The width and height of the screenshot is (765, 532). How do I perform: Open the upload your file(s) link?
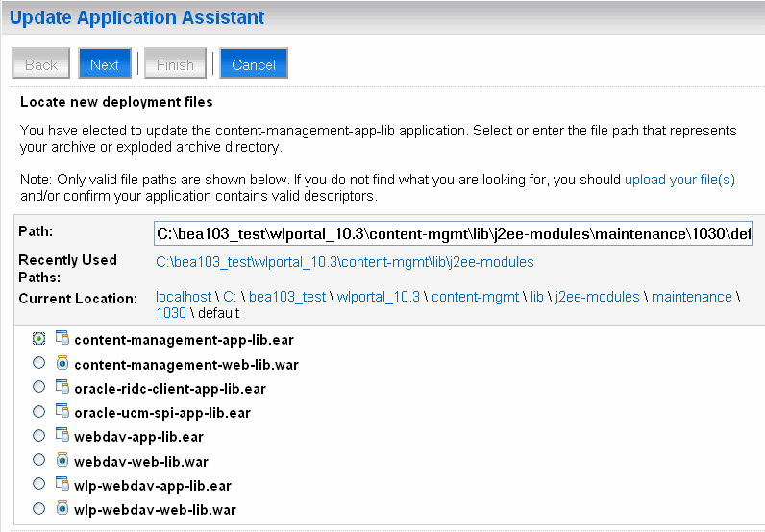(x=679, y=180)
